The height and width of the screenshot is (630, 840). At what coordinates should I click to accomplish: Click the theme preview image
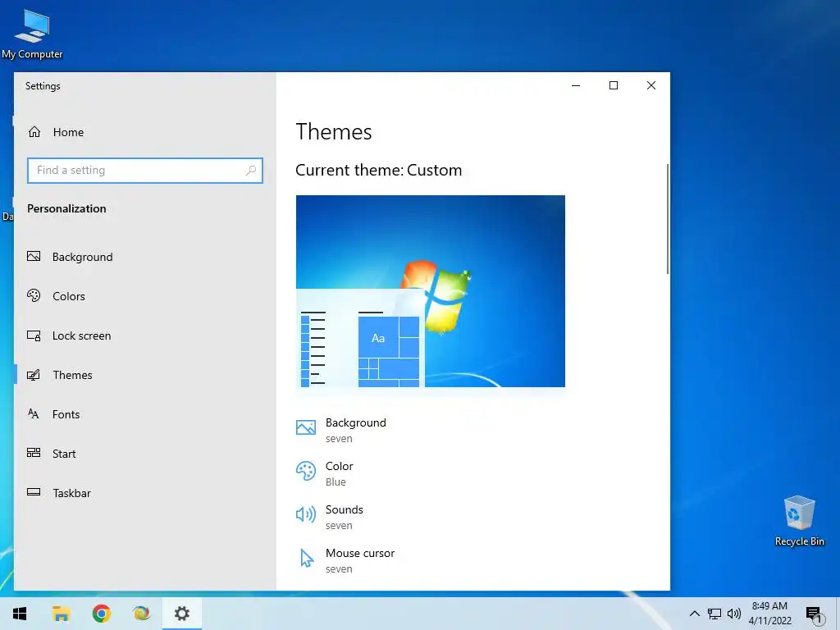(x=430, y=291)
